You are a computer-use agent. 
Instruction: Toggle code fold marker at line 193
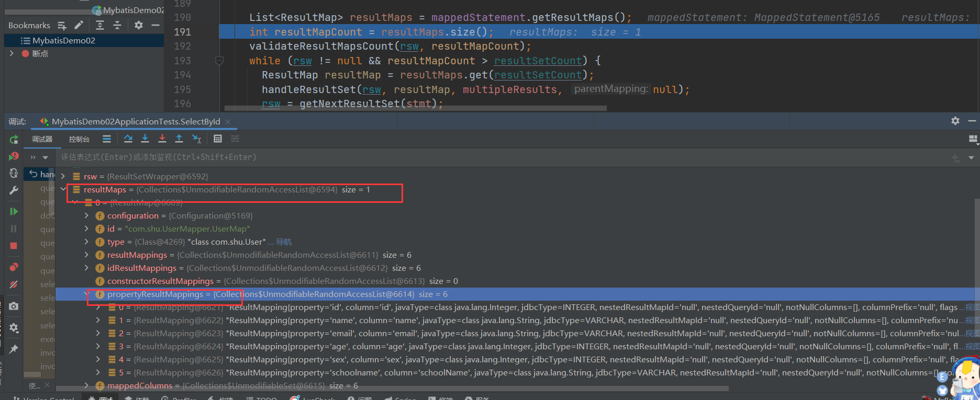[x=219, y=61]
